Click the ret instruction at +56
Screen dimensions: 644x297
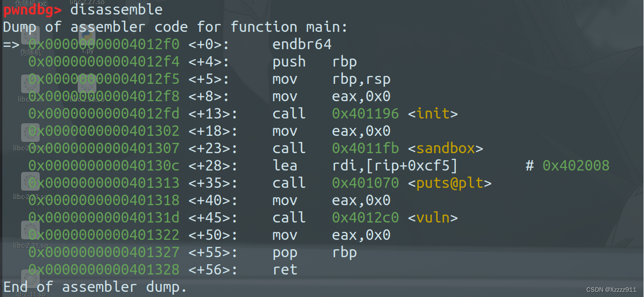[x=285, y=270]
